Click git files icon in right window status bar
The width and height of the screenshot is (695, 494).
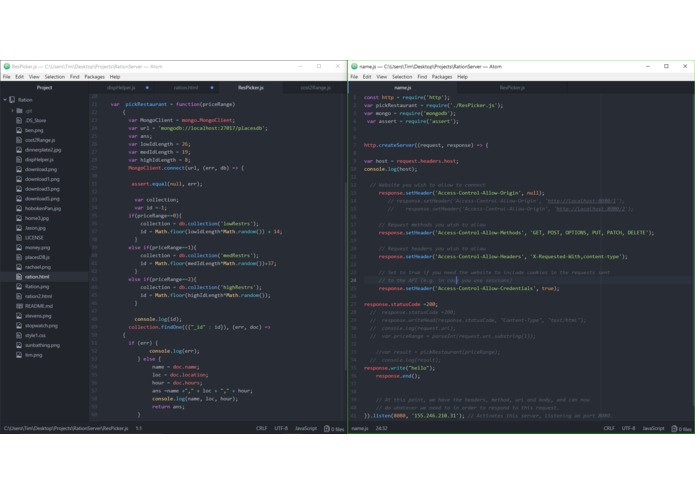pyautogui.click(x=674, y=428)
